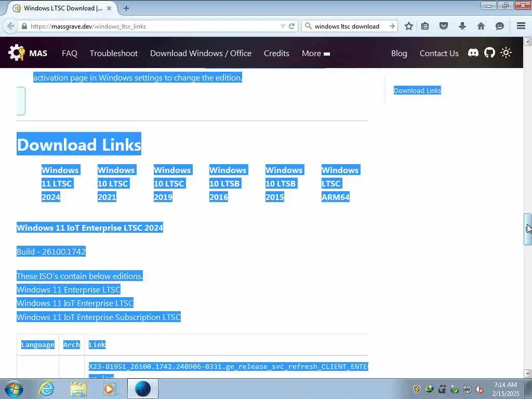Go to browser home page icon
532x399 pixels.
click(x=481, y=26)
